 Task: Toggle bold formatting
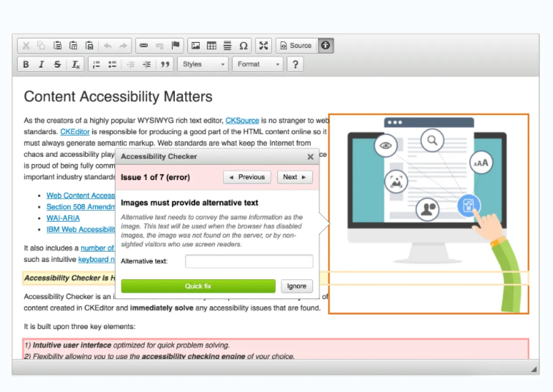[x=26, y=65]
